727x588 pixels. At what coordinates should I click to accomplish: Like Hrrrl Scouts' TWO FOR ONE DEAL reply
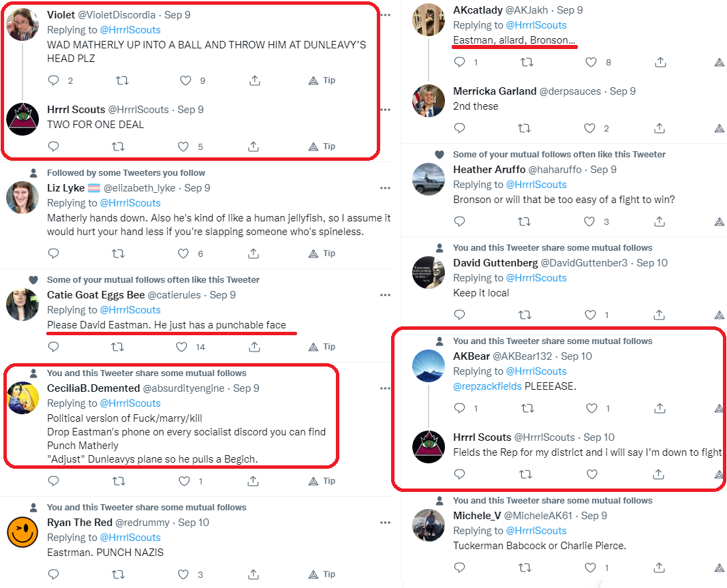pos(183,147)
